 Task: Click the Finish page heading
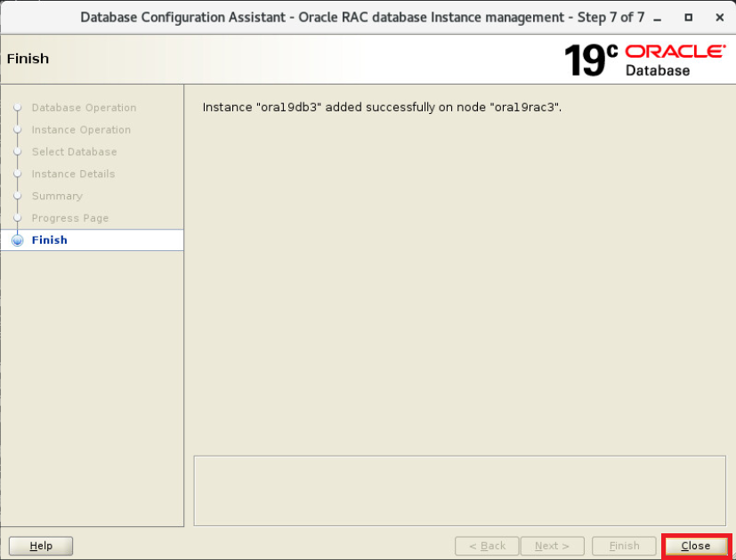[x=28, y=59]
